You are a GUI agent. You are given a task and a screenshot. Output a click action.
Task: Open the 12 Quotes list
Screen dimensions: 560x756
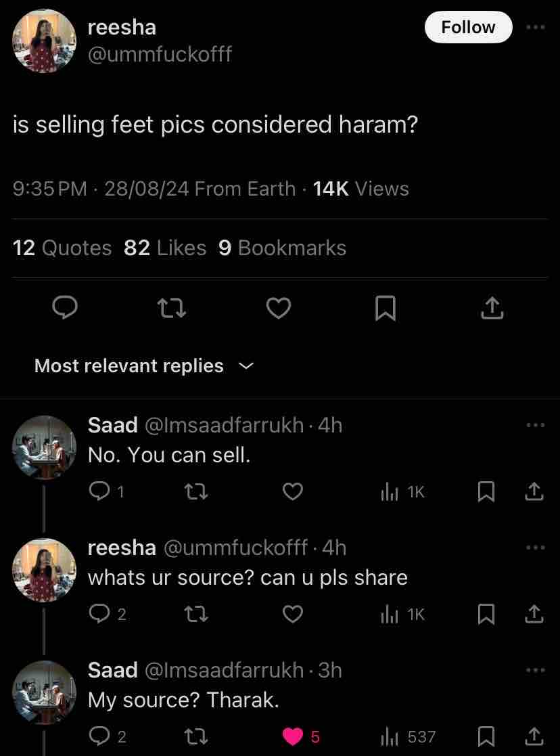tap(62, 248)
